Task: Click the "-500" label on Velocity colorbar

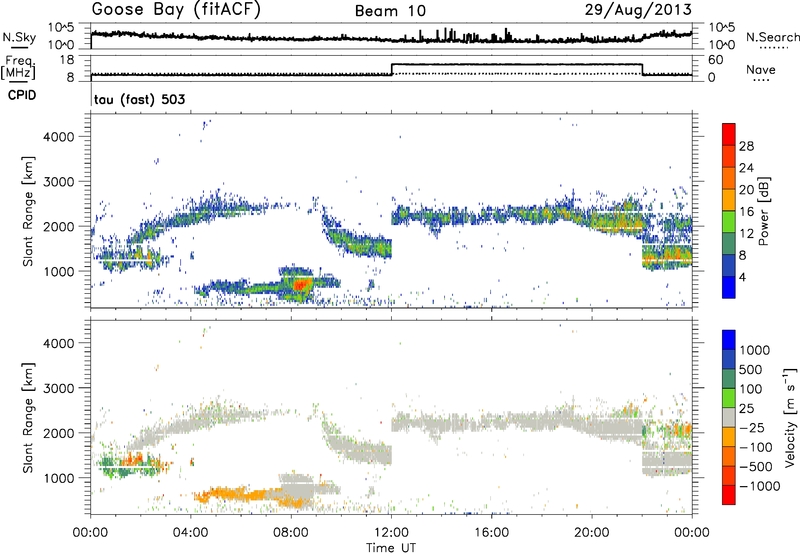Action: (756, 466)
